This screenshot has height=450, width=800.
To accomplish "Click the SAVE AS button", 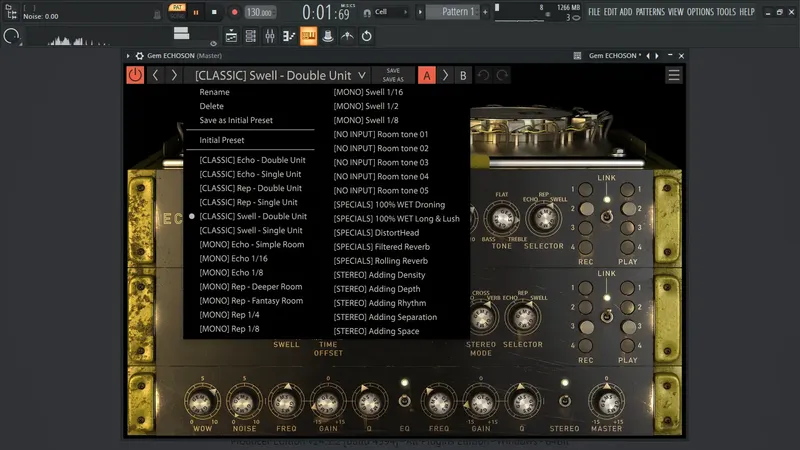I will pos(393,80).
